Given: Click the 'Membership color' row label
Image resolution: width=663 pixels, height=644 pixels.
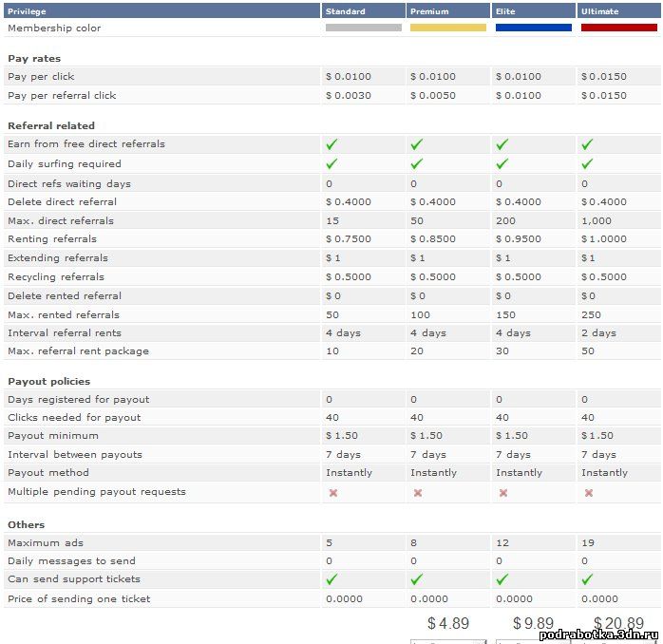Looking at the screenshot, I should click(54, 28).
